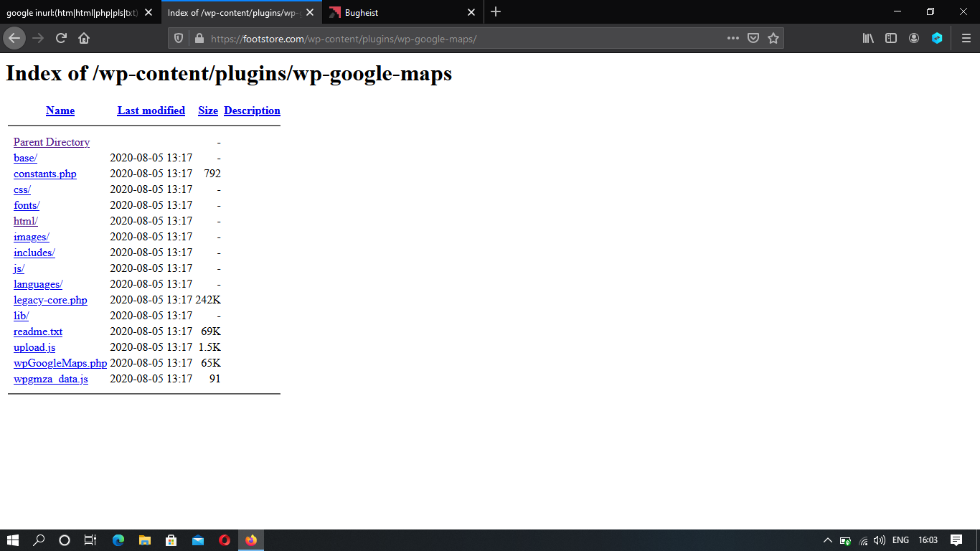The height and width of the screenshot is (551, 980).
Task: Bookmark this page with the star
Action: coord(773,38)
